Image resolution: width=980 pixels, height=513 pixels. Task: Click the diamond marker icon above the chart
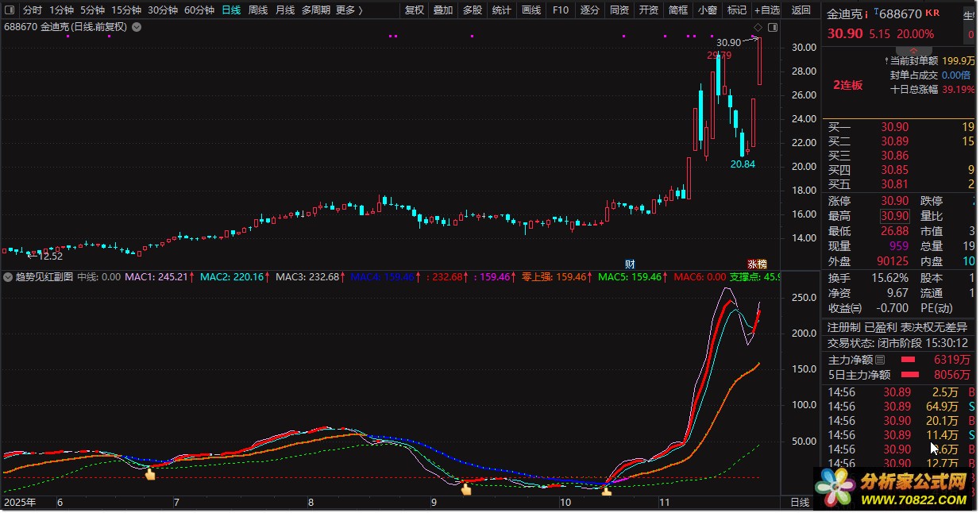(x=758, y=27)
